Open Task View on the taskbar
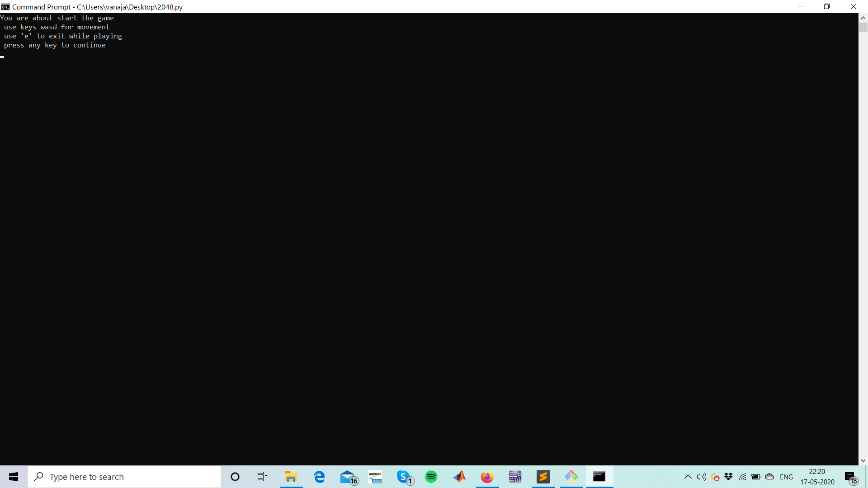The width and height of the screenshot is (868, 488). [x=262, y=477]
